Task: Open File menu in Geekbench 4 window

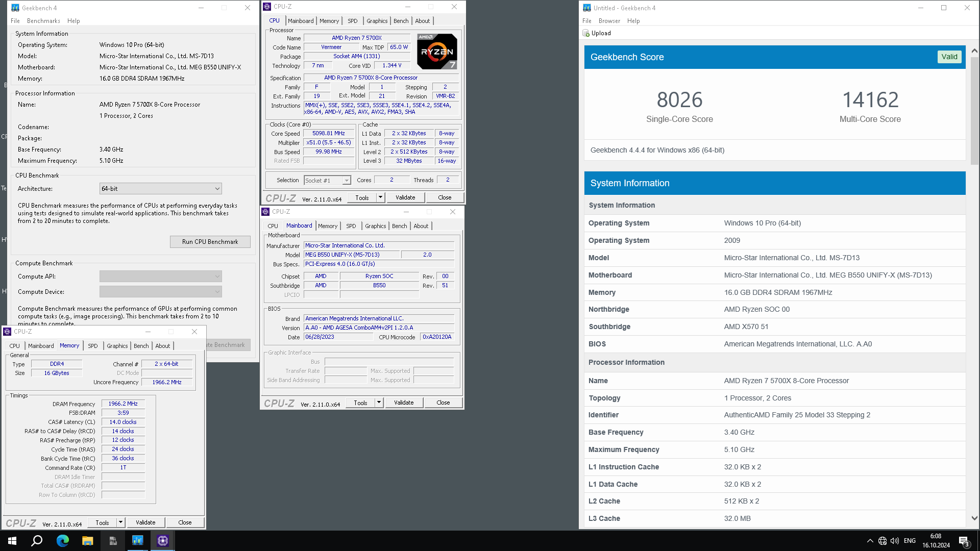Action: pyautogui.click(x=15, y=21)
